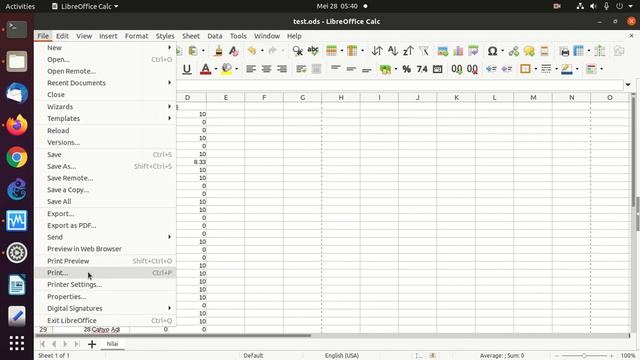Viewport: 640px width, 360px height.
Task: Click the Insert Image icon
Action: (442, 51)
